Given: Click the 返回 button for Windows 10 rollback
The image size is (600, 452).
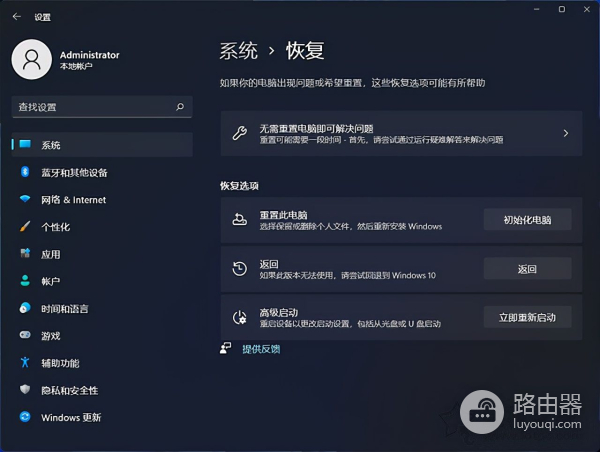Looking at the screenshot, I should (x=527, y=269).
